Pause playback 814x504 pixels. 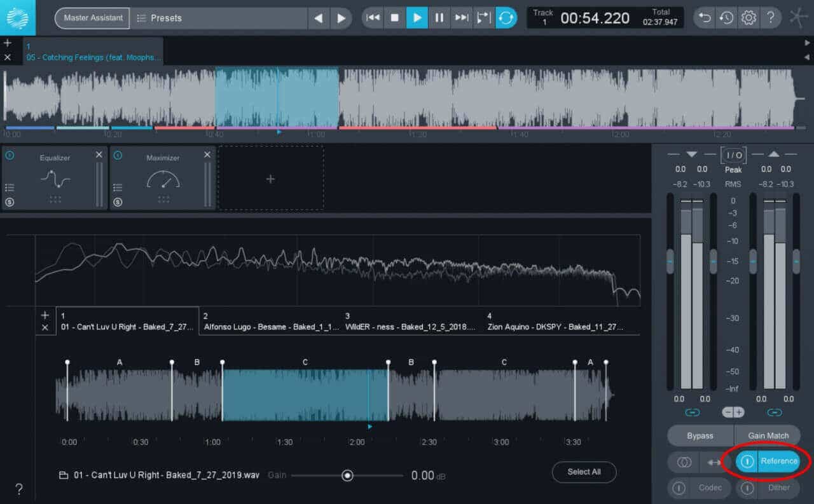[x=439, y=18]
